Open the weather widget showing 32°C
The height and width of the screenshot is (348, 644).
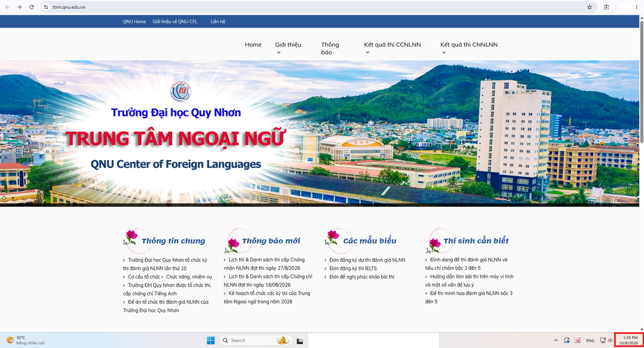click(25, 340)
